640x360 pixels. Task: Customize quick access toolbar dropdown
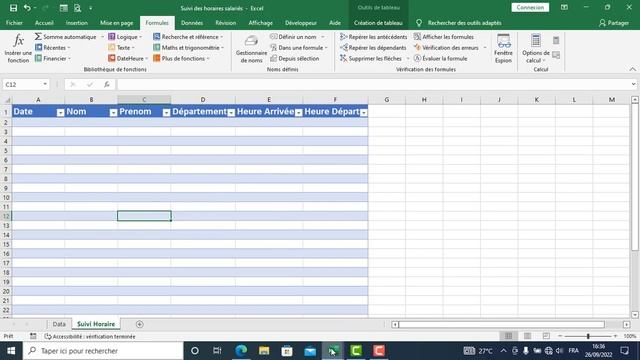click(x=91, y=8)
